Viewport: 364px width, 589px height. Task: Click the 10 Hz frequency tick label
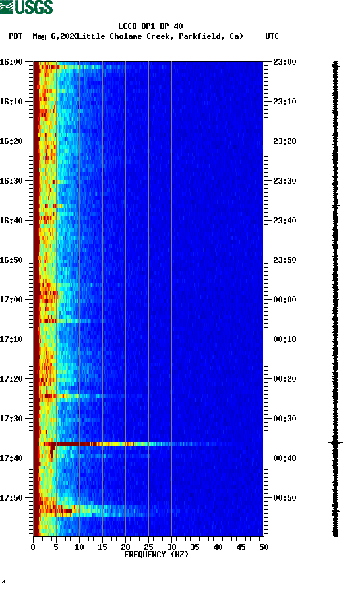click(x=80, y=547)
